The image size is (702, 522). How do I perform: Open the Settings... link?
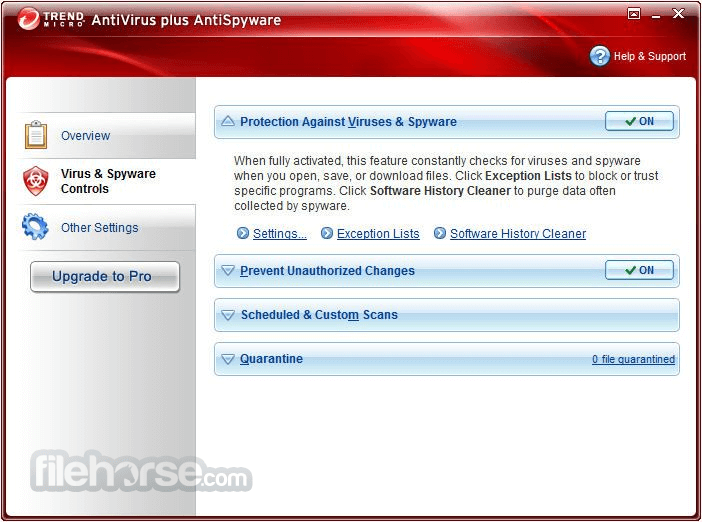[x=280, y=234]
